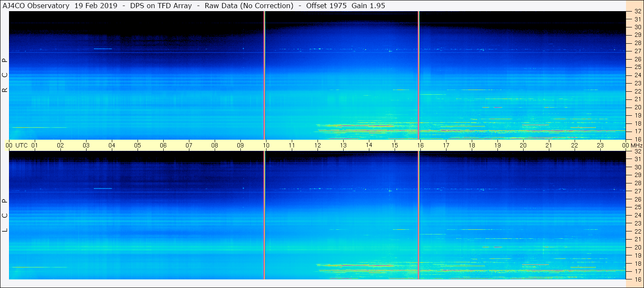
Task: Click the 06 hour label on time axis
Action: click(x=163, y=145)
